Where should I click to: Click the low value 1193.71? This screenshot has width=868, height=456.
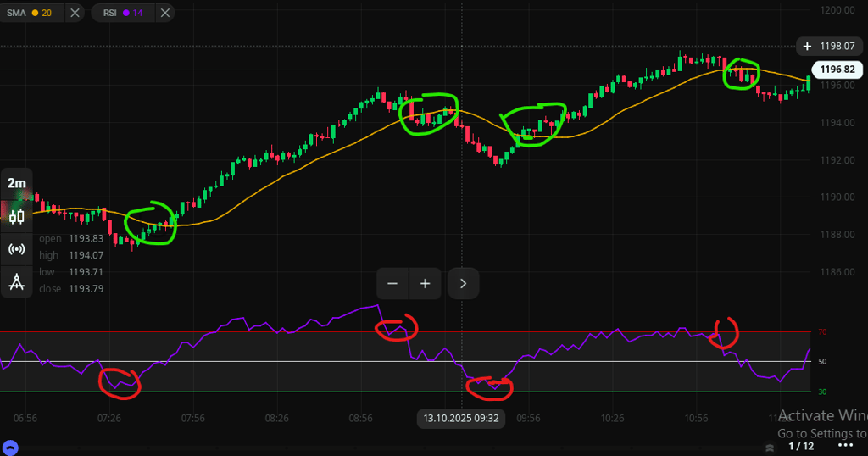point(86,272)
